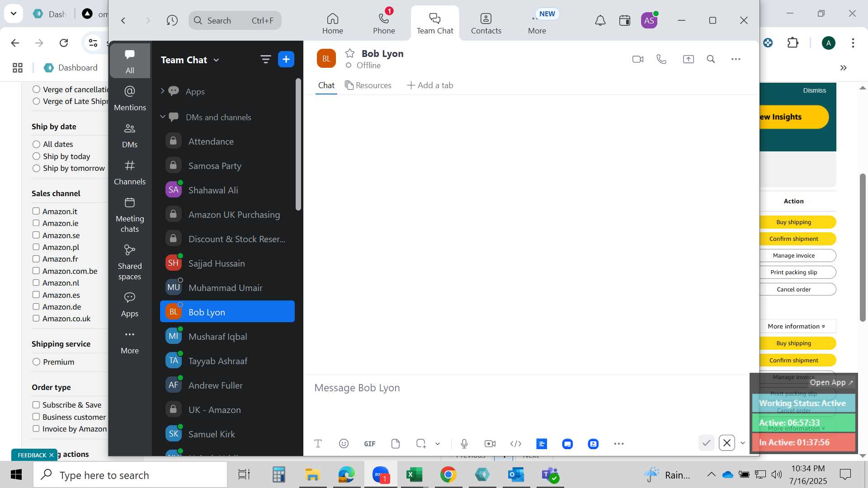Insert a GIF into message

[x=369, y=444]
